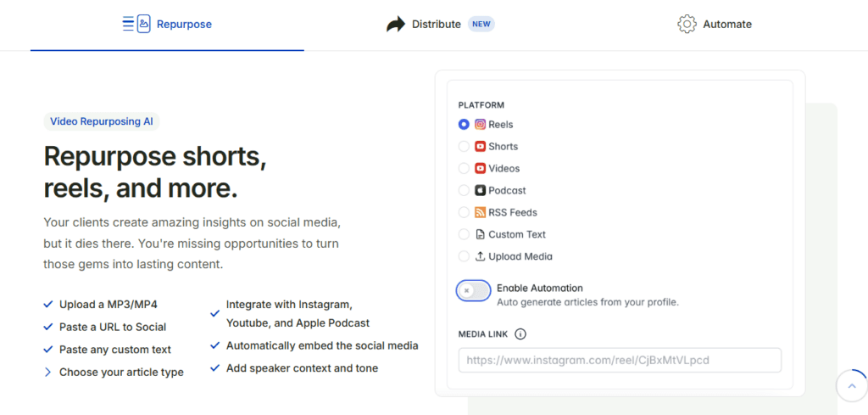Click the Automate gear icon
This screenshot has height=415, width=868.
(x=687, y=25)
